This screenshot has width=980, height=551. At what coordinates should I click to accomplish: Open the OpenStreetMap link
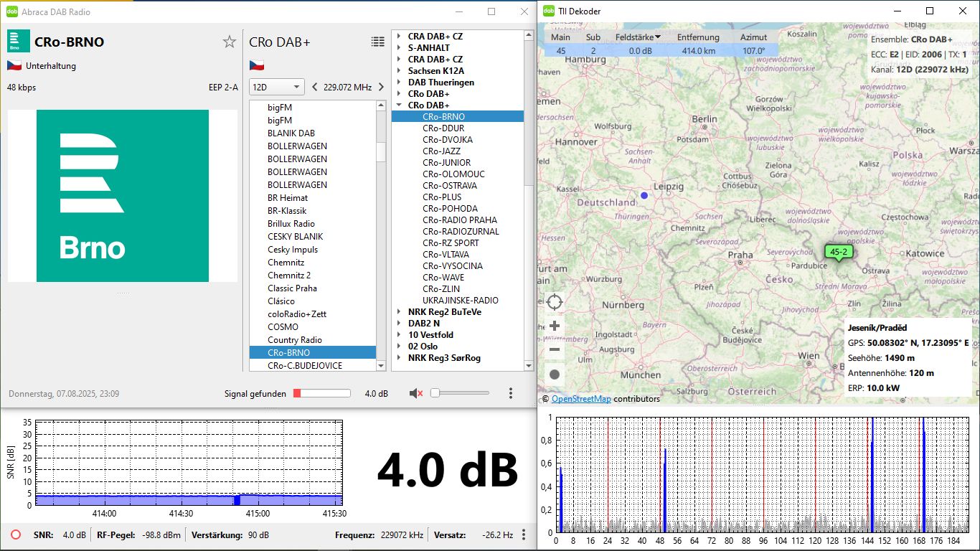581,399
